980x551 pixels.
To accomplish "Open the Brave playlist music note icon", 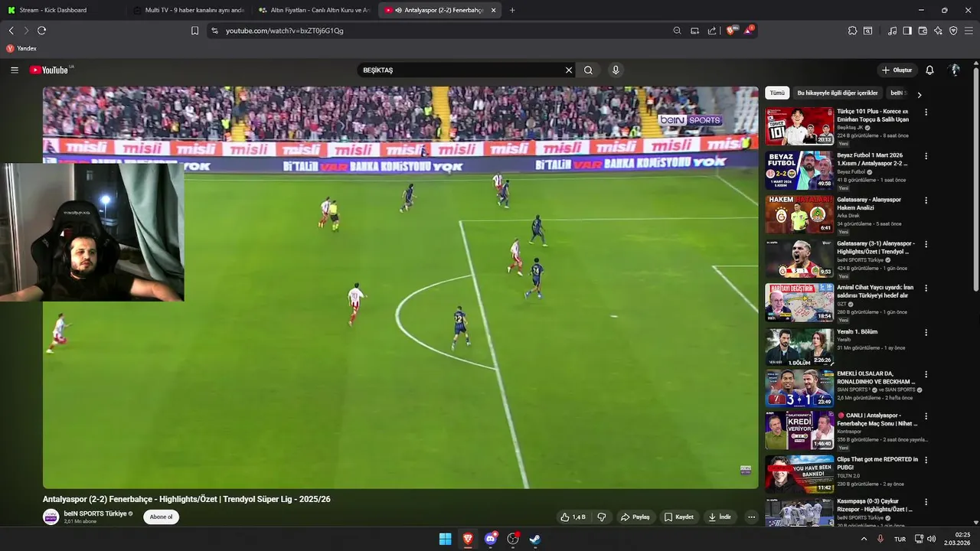I will click(892, 31).
